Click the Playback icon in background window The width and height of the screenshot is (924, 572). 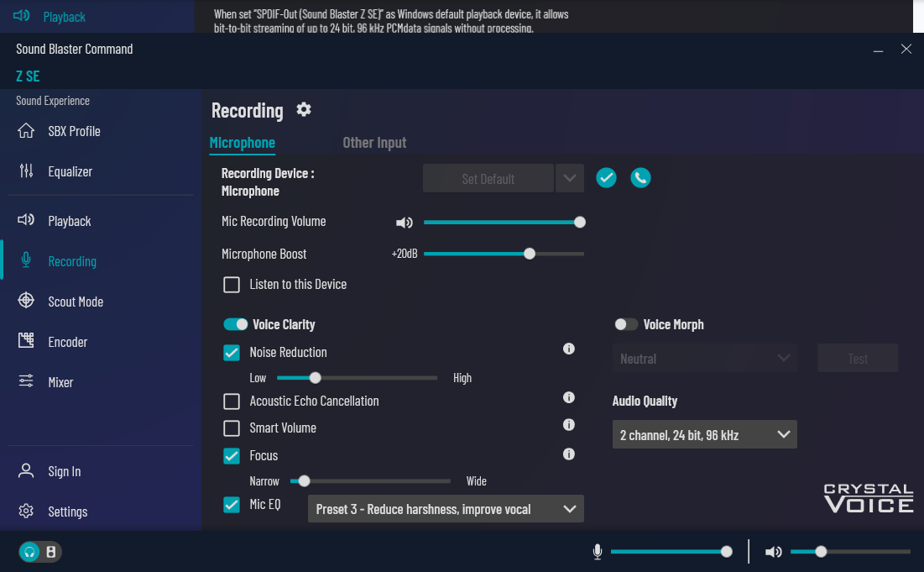[21, 15]
